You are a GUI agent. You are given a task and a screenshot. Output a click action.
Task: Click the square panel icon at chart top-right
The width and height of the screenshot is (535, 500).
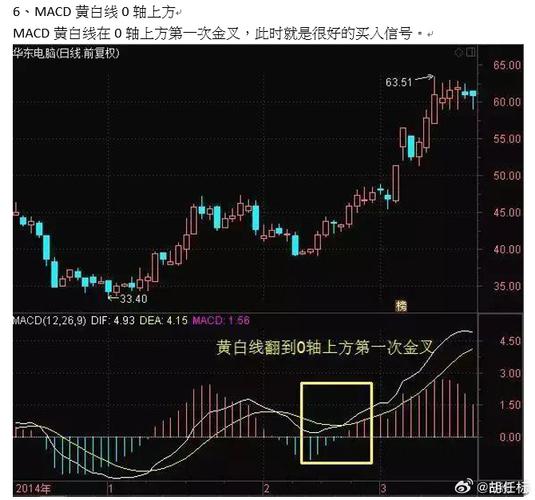point(471,52)
